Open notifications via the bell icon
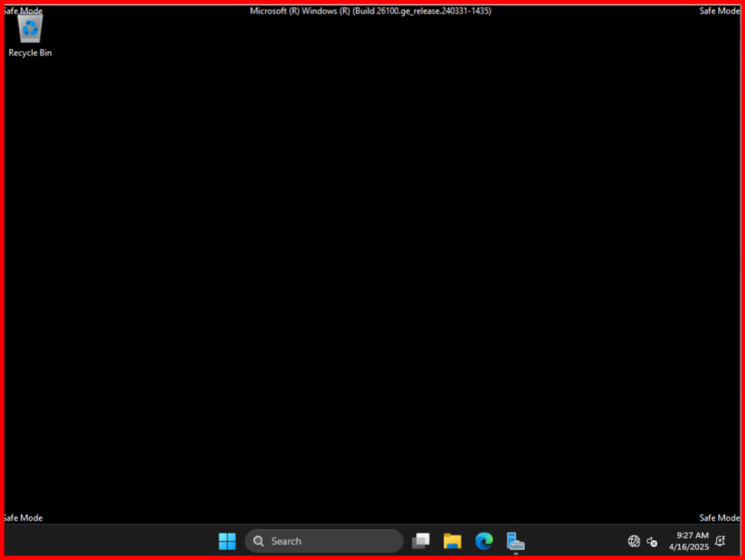Viewport: 745px width, 560px height. (x=721, y=541)
